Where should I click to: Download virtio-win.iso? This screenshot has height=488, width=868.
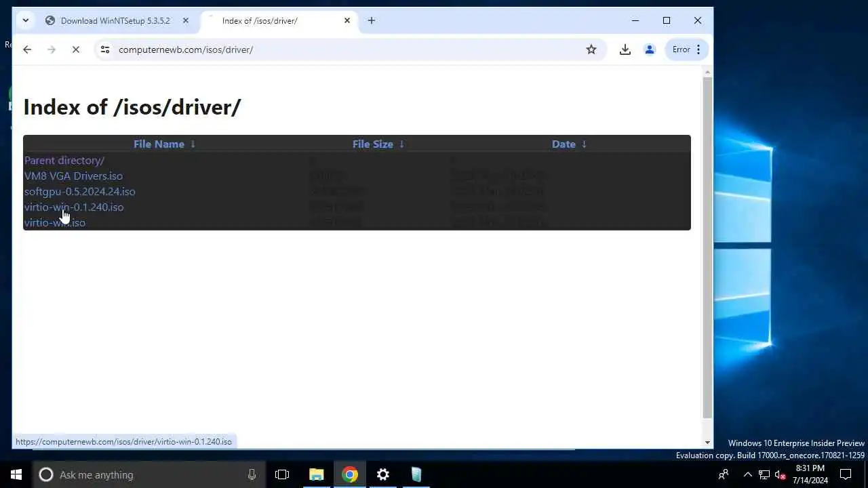click(x=55, y=223)
